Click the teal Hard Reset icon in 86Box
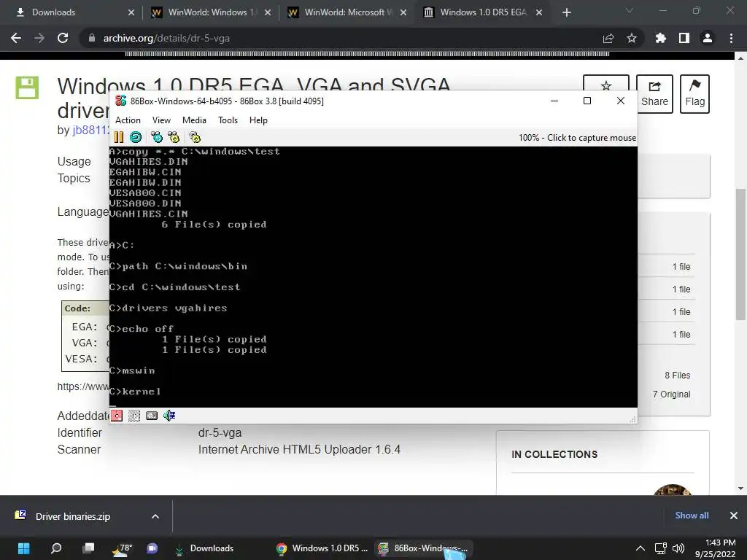Screen dimensions: 747x560 [136, 138]
